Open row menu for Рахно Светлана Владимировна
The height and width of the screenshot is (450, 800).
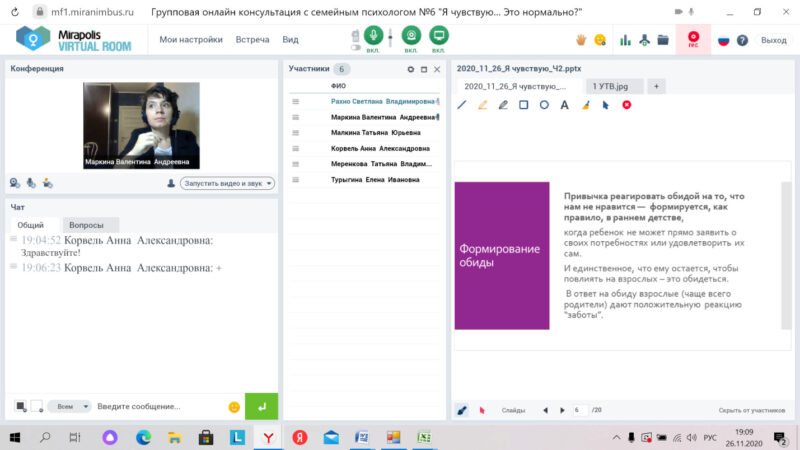295,102
